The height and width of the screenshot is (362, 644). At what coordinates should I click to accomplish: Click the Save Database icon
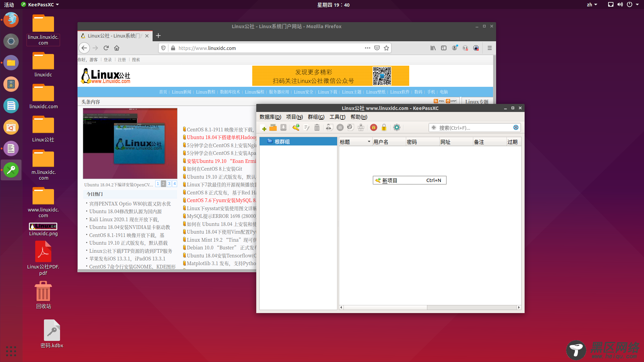pyautogui.click(x=284, y=128)
